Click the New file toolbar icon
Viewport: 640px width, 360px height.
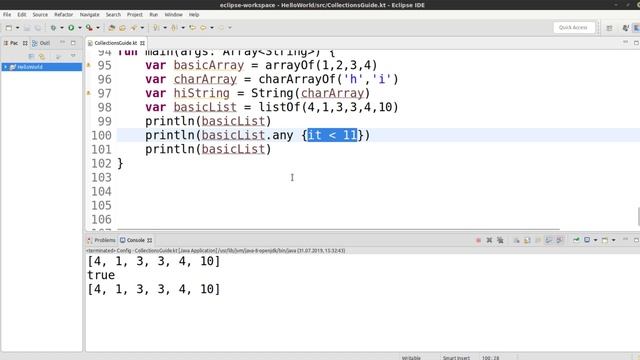coord(9,28)
